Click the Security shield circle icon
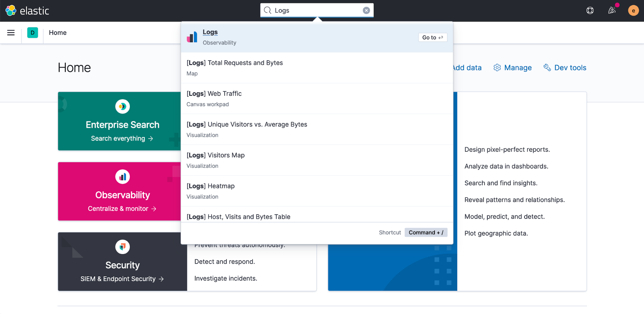Viewport: 644px width, 314px height. coord(122,247)
